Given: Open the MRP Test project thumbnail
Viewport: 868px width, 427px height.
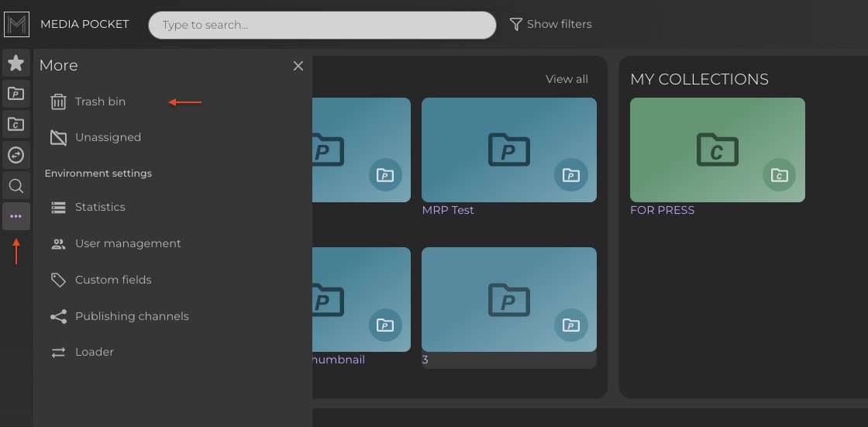Looking at the screenshot, I should (508, 150).
